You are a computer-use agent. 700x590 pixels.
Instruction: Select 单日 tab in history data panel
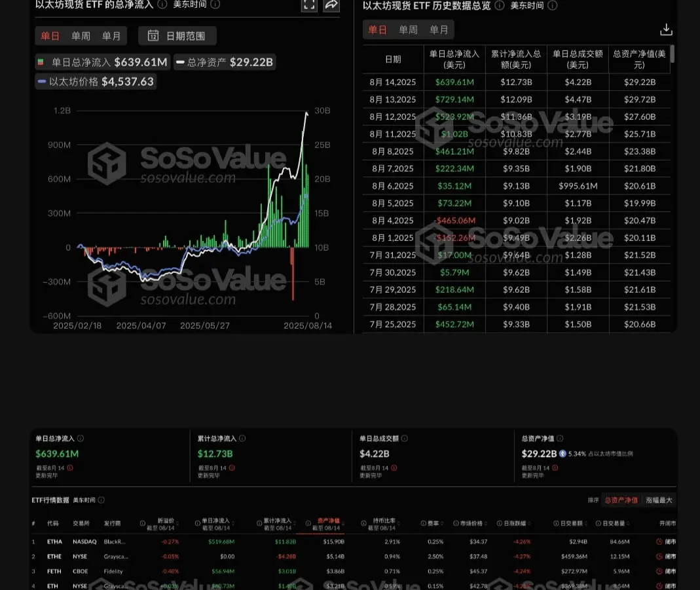pos(377,30)
